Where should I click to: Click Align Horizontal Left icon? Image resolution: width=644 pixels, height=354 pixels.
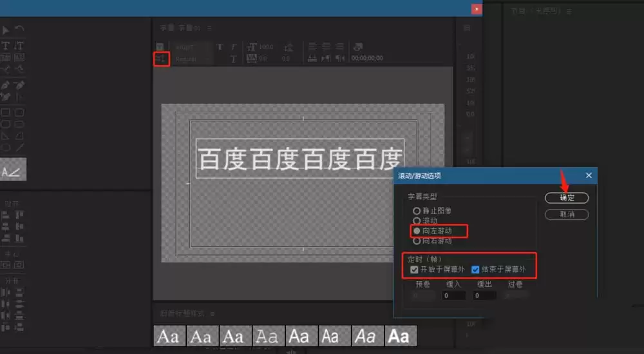click(6, 215)
